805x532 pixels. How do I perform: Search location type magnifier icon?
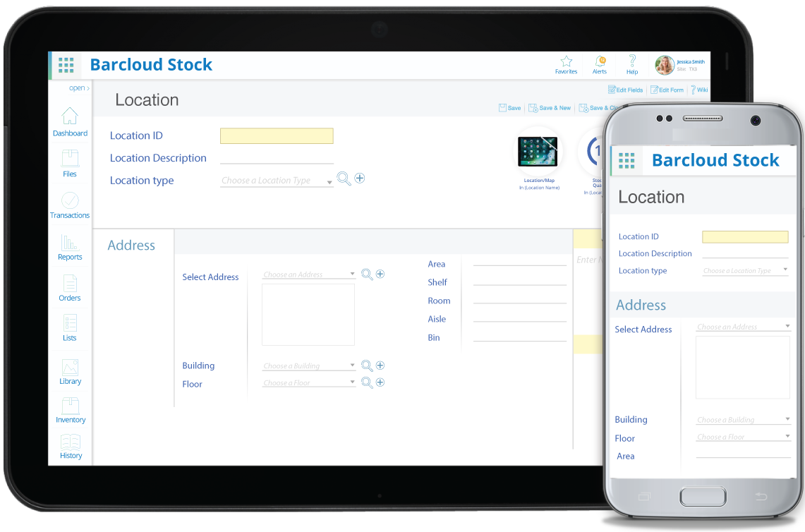pos(344,179)
